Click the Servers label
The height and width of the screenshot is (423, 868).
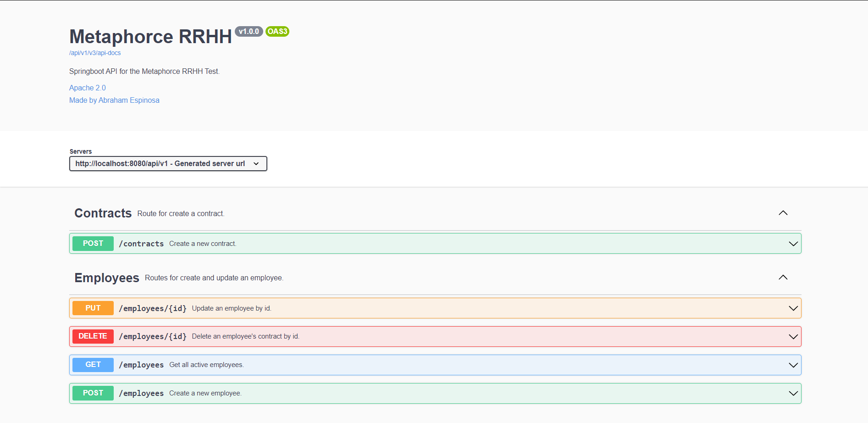pos(81,151)
